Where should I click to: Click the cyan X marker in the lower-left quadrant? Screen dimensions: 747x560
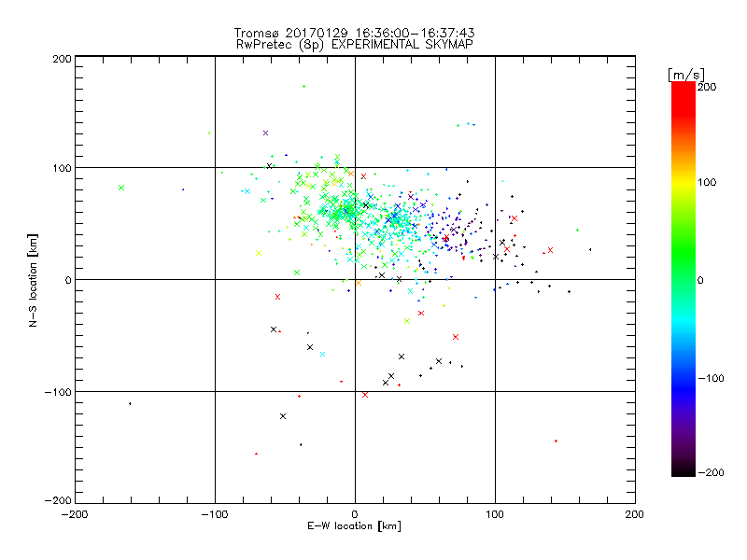click(322, 355)
